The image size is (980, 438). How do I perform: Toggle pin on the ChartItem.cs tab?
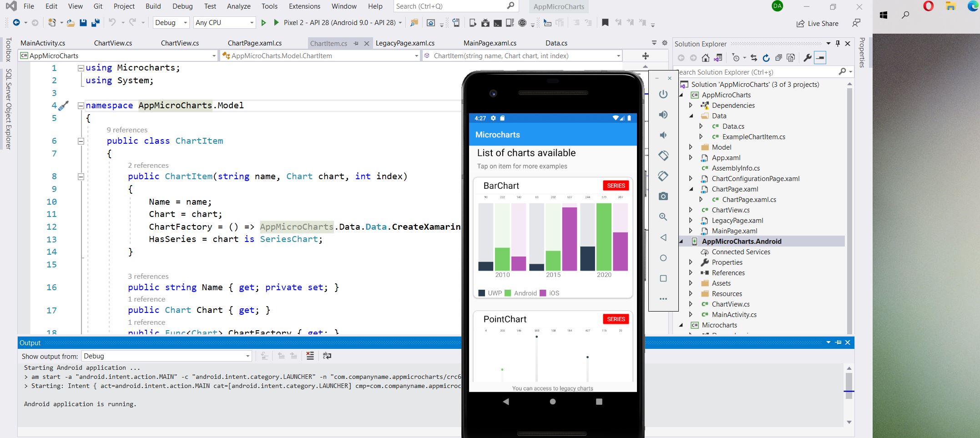[x=356, y=43]
